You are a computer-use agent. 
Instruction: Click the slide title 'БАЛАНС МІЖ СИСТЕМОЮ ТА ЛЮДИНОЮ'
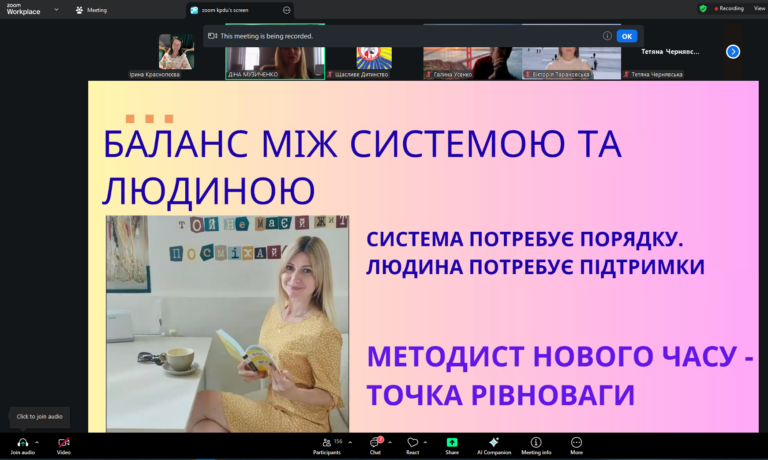click(362, 167)
